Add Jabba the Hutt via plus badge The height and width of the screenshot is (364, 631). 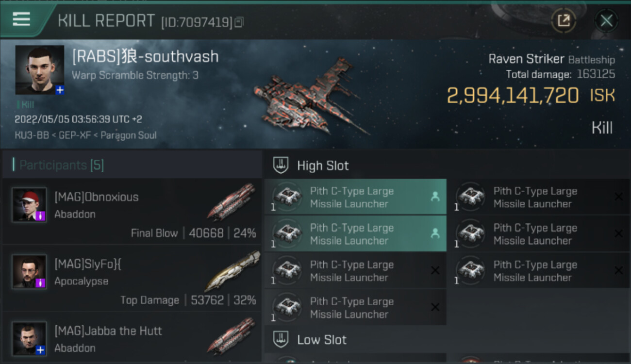[41, 349]
